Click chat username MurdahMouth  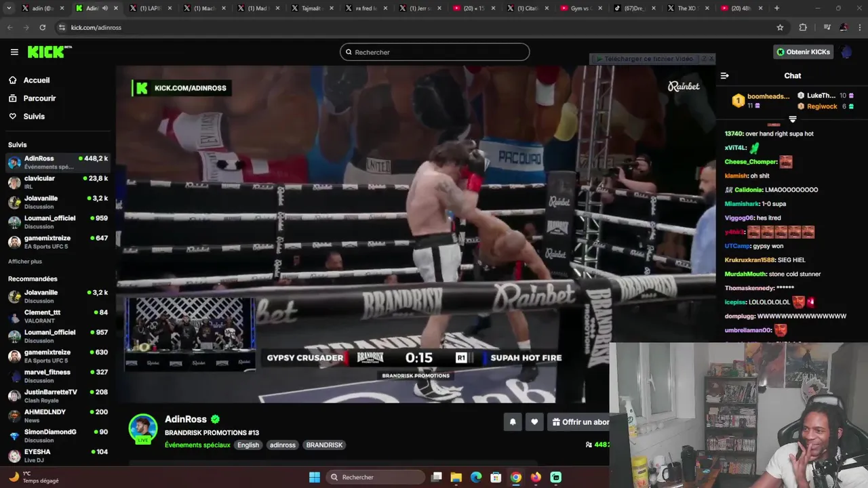(745, 274)
